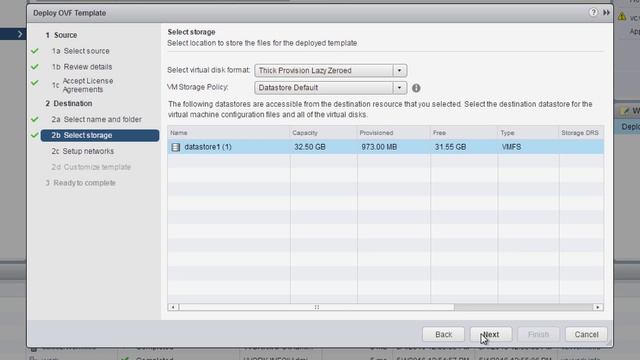640x360 pixels.
Task: Click the 973.00 MB provisioned cell
Action: coord(379,147)
